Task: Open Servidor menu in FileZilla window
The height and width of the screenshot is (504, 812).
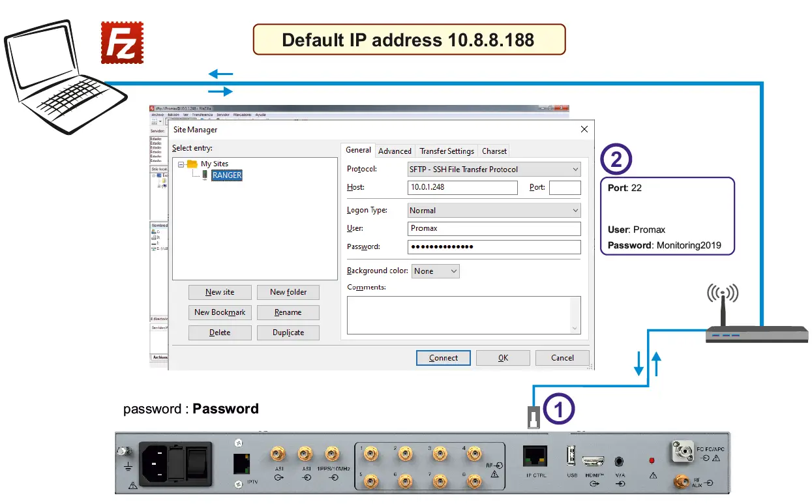Action: pos(223,115)
